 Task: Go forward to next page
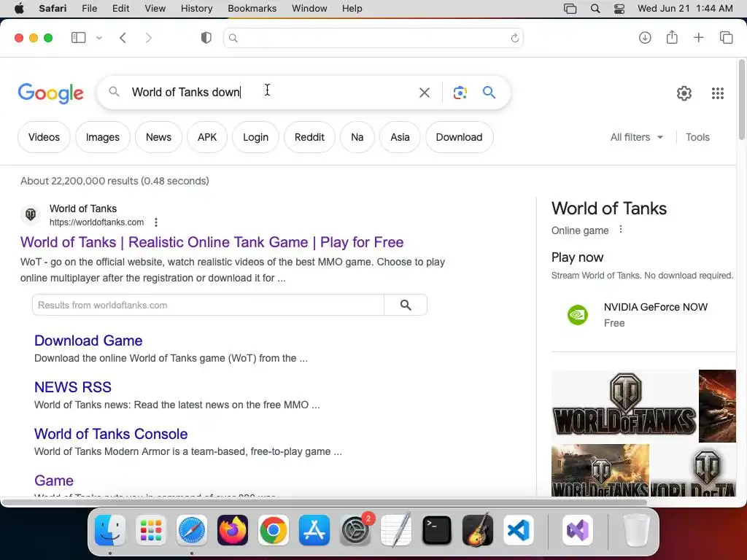coord(149,38)
